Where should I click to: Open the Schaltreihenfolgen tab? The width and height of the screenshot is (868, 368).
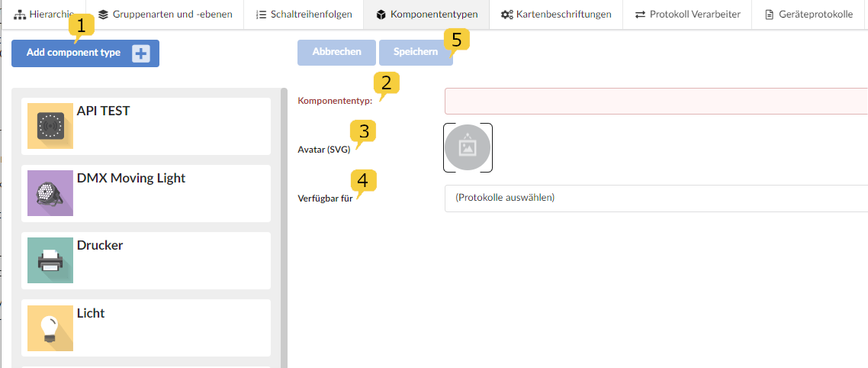304,15
